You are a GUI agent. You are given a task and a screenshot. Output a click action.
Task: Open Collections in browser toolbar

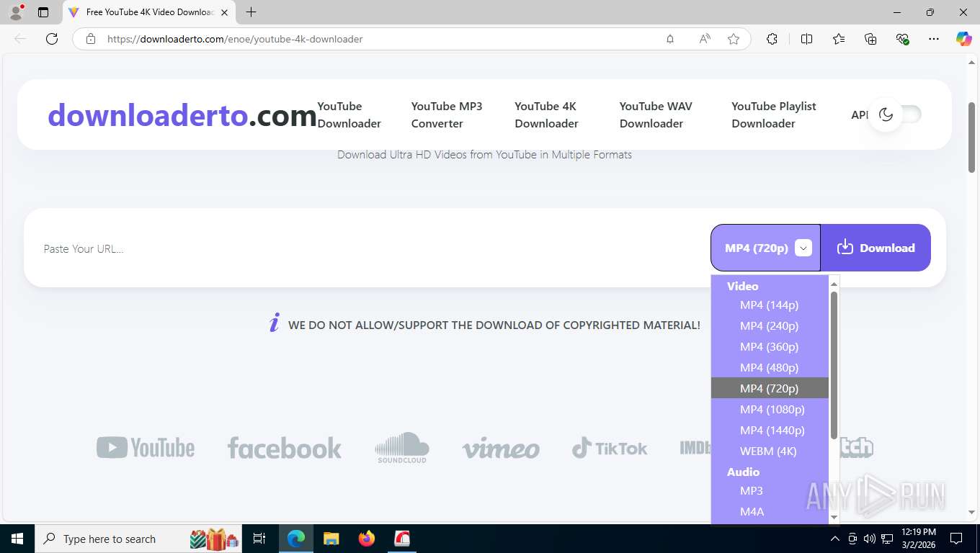(870, 39)
